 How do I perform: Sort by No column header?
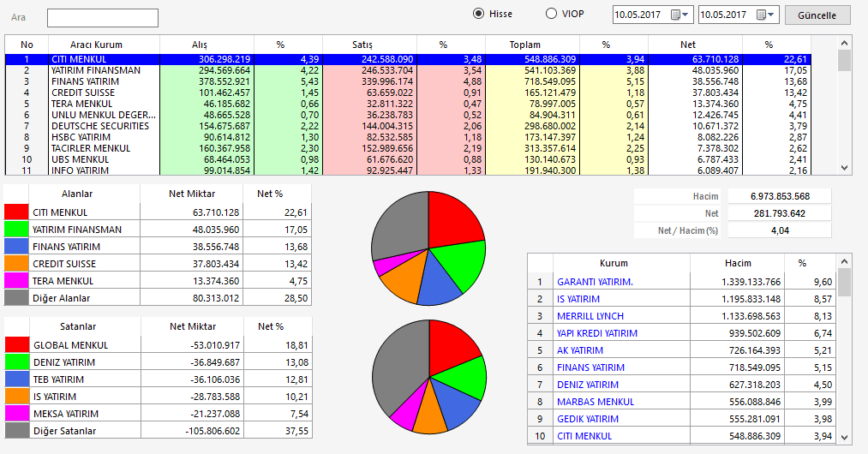pos(27,45)
